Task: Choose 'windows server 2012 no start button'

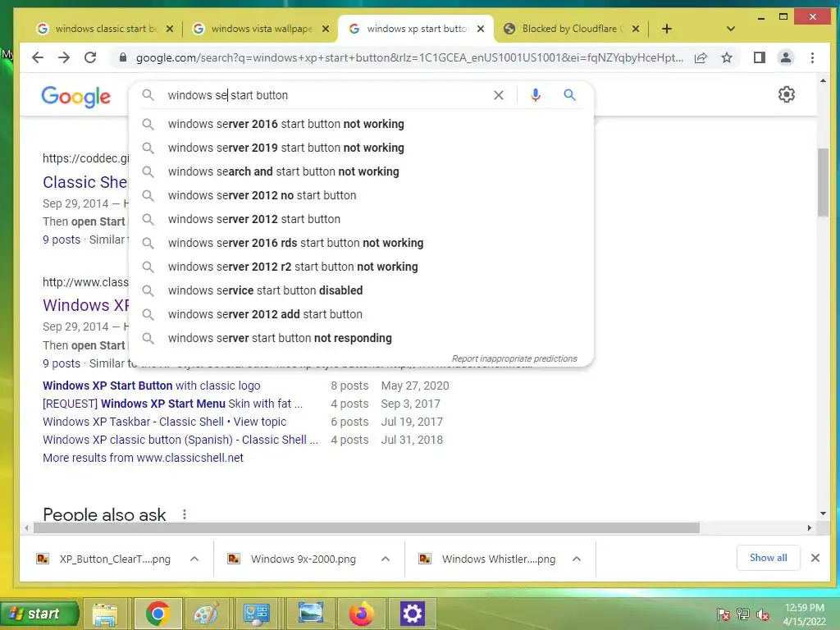Action: [362, 195]
